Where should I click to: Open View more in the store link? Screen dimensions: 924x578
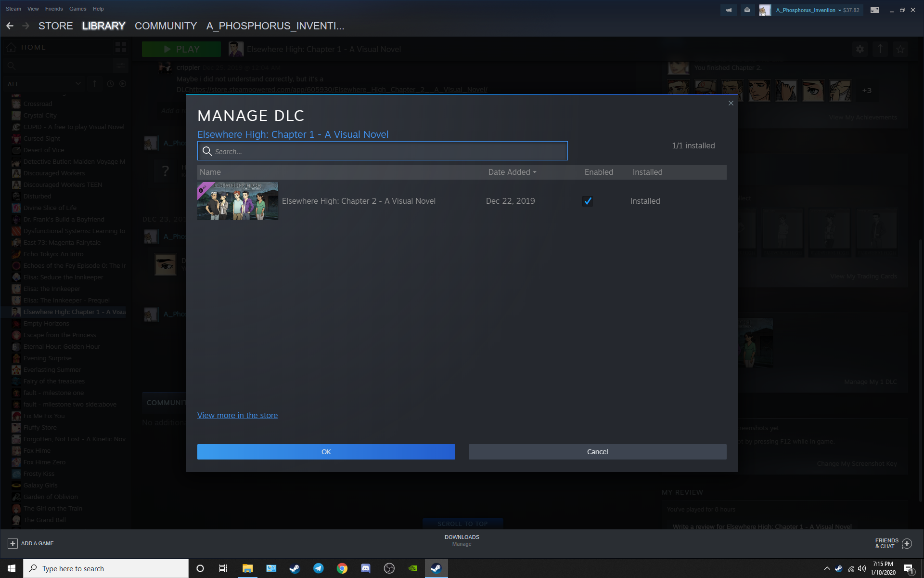coord(237,415)
